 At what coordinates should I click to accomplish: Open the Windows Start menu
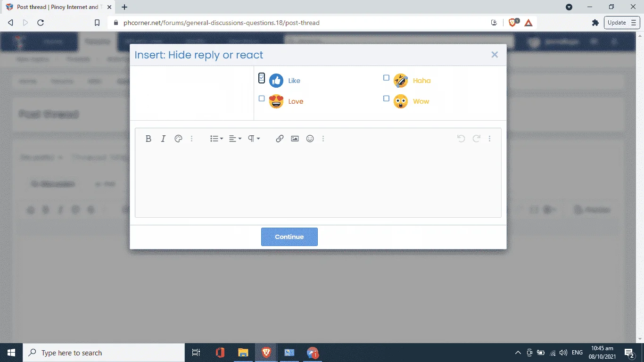[x=11, y=353]
